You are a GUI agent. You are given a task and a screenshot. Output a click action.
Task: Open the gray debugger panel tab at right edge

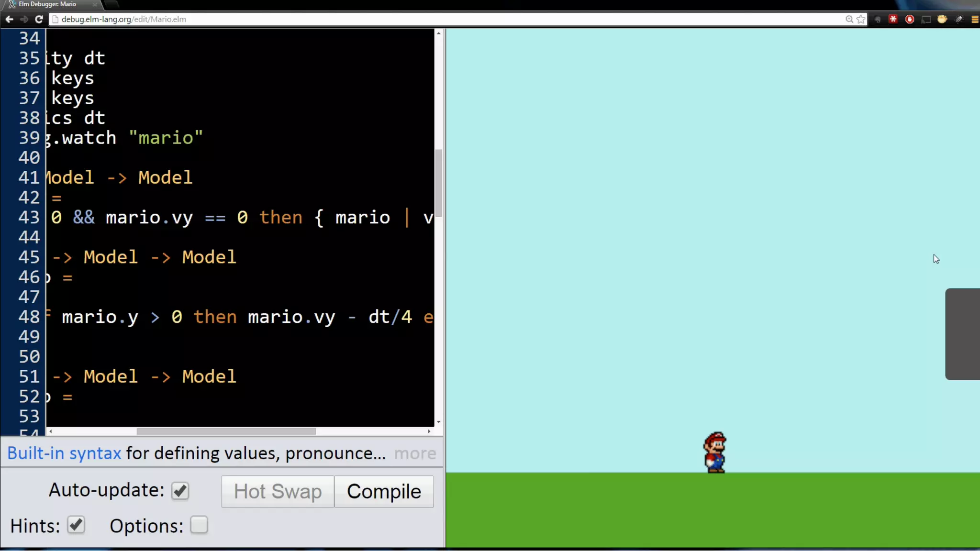962,334
